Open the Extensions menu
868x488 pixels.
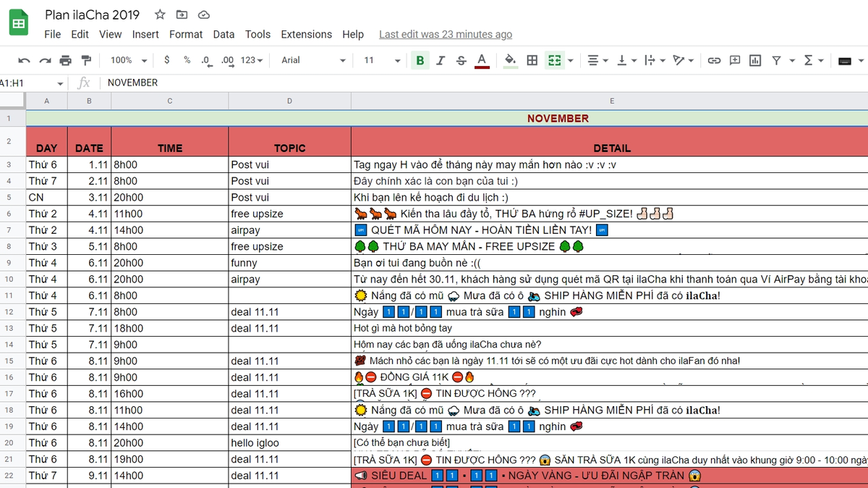[307, 34]
